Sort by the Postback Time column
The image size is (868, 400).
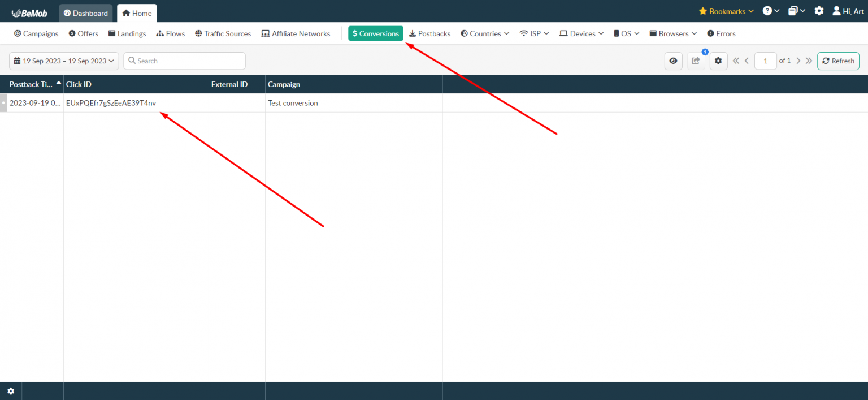(31, 84)
